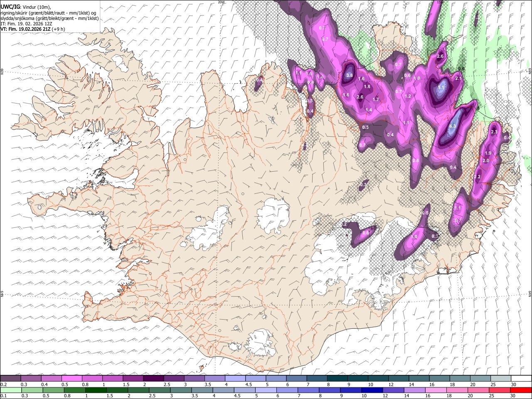Click lower legend dark blue swatch between 10 and 12
The width and height of the screenshot is (532, 399).
[372, 390]
